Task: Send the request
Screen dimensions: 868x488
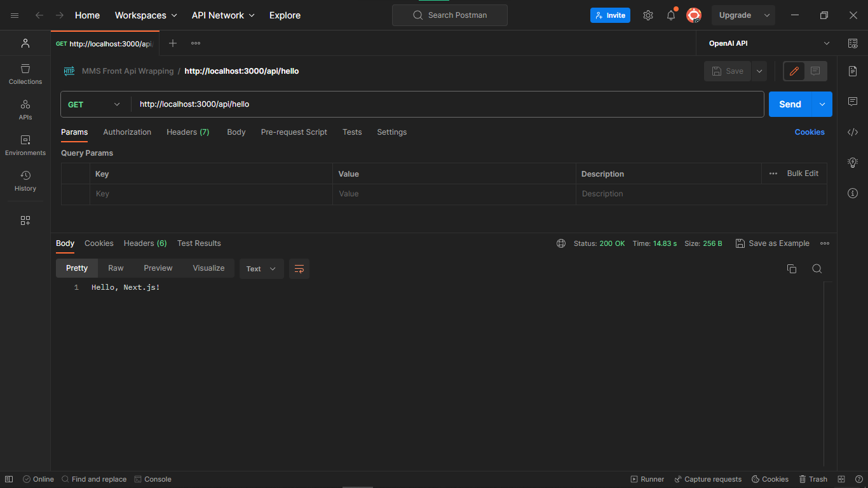Action: coord(790,104)
